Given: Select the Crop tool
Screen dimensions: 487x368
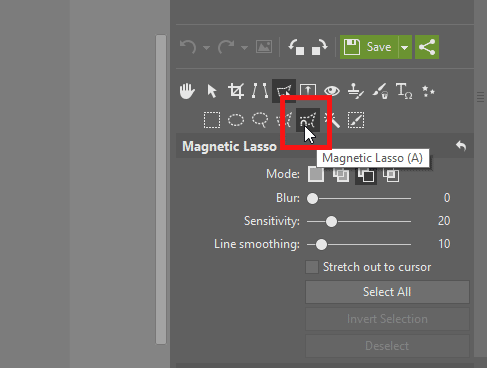Looking at the screenshot, I should (236, 91).
